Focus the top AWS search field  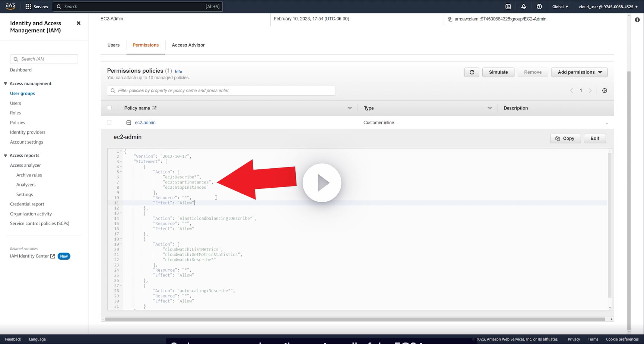[138, 7]
